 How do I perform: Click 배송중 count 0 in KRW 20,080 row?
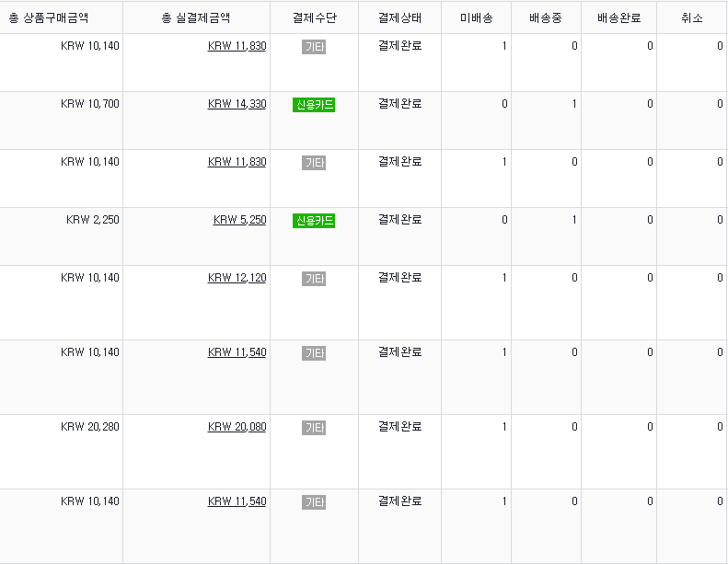[574, 427]
